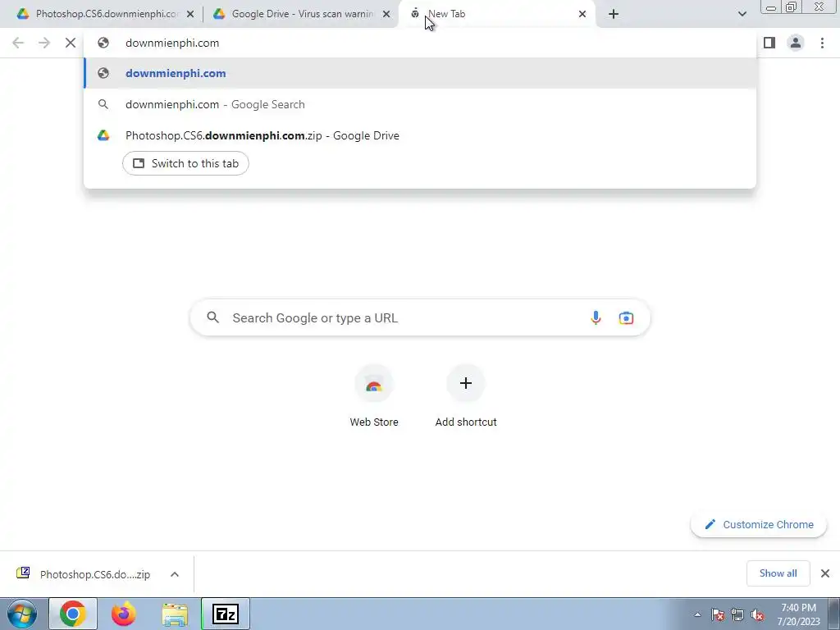Open the Windows Start menu
Image resolution: width=840 pixels, height=630 pixels.
22,614
